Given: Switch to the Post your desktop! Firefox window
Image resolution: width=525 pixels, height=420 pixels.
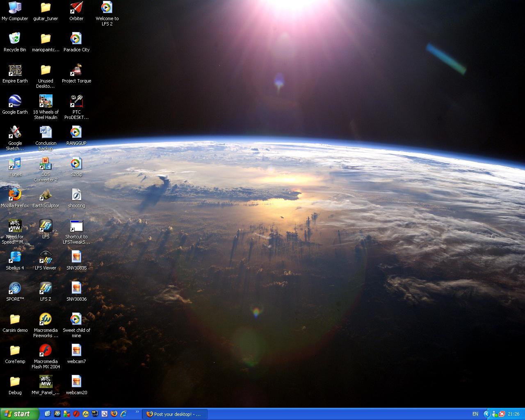Looking at the screenshot, I should (x=175, y=414).
